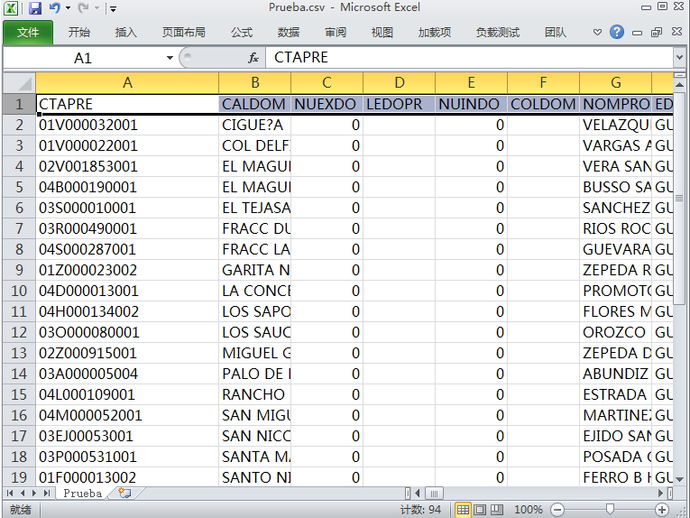This screenshot has height=518, width=690.
Task: Switch to the 开始 ribbon tab
Action: [79, 32]
